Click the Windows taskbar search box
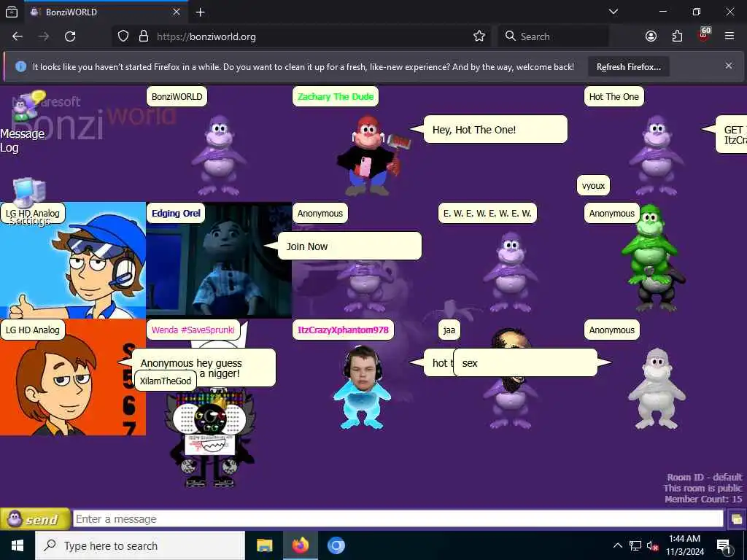Screen dimensions: 747x560 pos(140,545)
